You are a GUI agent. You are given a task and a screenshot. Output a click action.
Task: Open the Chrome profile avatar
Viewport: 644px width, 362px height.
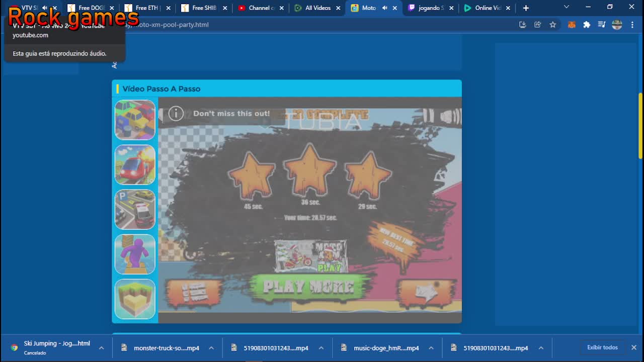pyautogui.click(x=617, y=25)
